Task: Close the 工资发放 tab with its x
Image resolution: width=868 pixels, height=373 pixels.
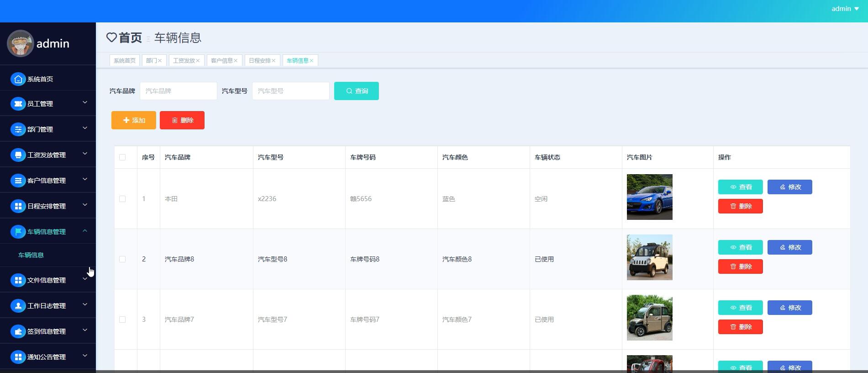Action: click(x=198, y=61)
